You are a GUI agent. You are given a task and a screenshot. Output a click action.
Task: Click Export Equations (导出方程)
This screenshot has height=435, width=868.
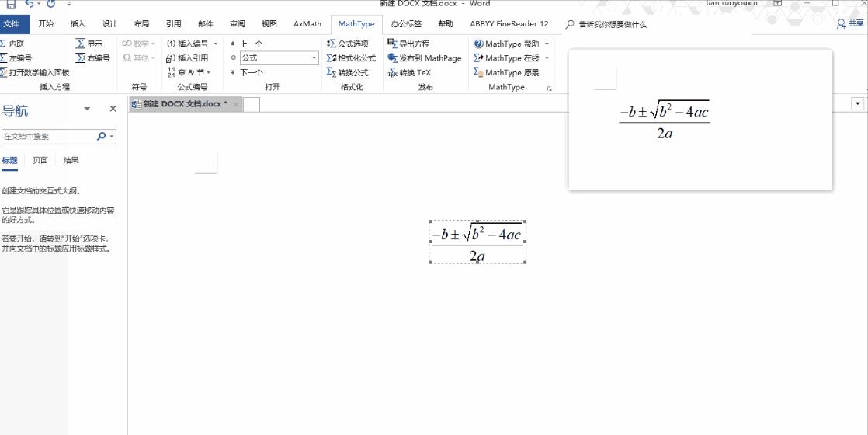click(x=408, y=43)
